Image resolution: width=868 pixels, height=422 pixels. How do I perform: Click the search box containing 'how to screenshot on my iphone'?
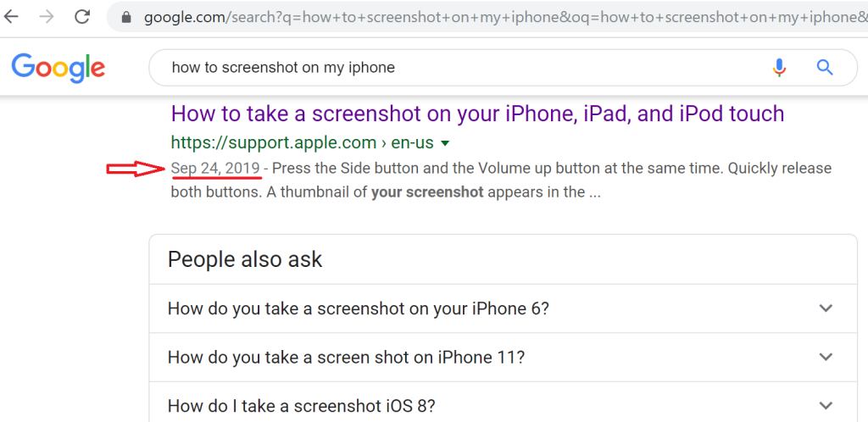[504, 68]
